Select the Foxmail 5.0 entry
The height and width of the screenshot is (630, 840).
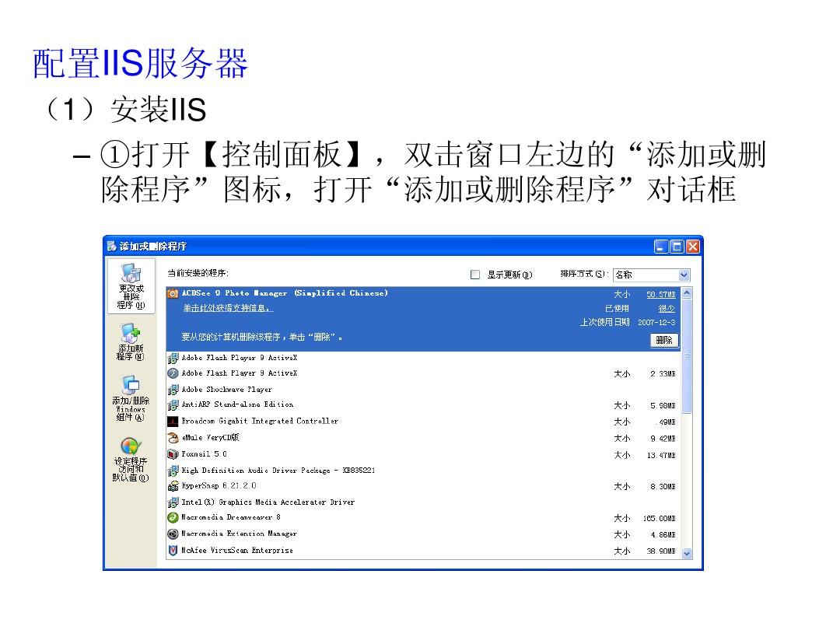(x=423, y=454)
